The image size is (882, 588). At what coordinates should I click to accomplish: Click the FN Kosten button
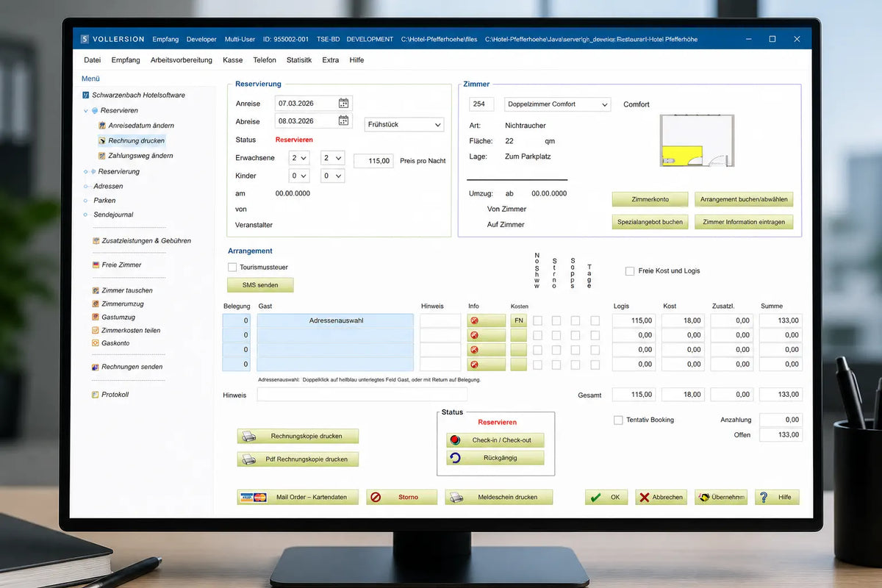coord(519,320)
